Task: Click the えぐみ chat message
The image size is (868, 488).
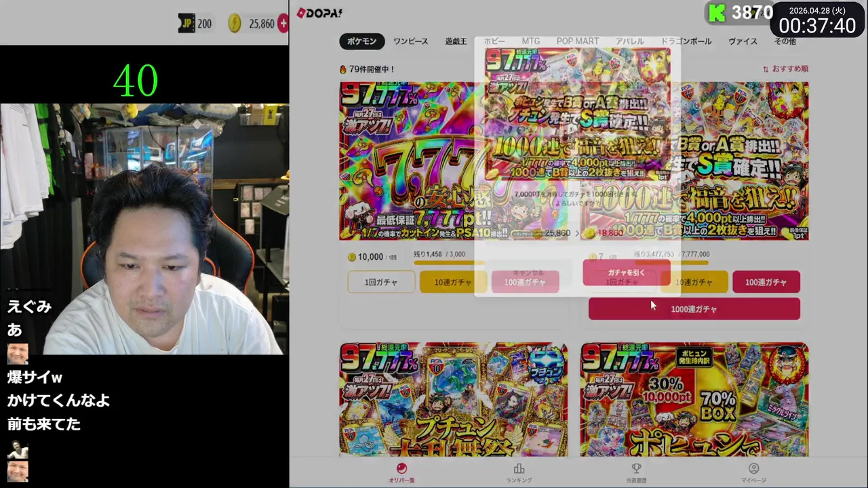Action: [x=30, y=306]
